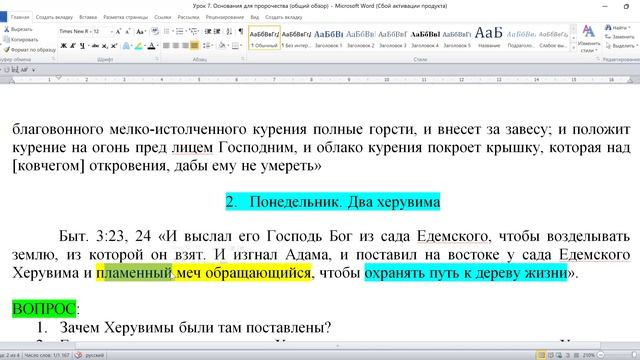Screen dimensions: 640x360
Task: Click the Increase Indent button
Action: 218,31
